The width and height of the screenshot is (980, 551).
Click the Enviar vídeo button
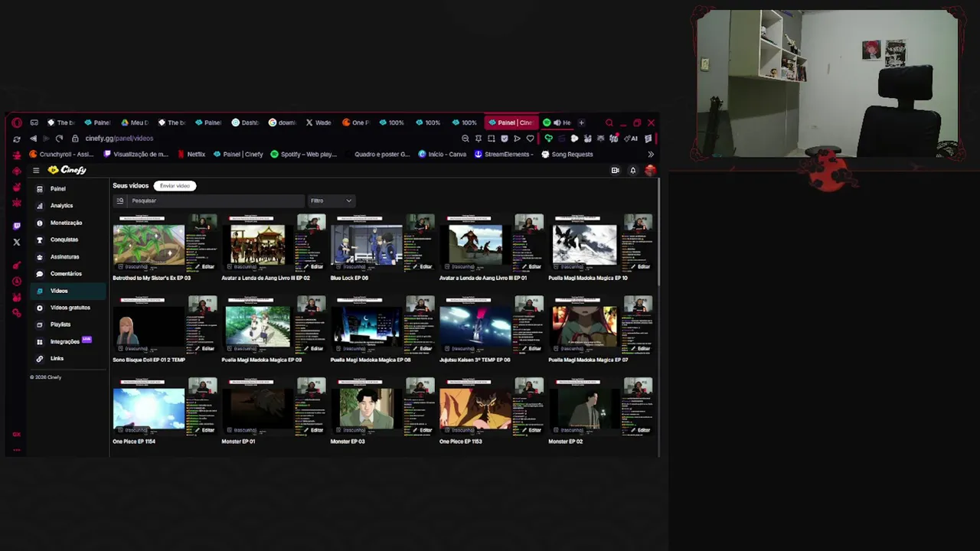coord(175,185)
